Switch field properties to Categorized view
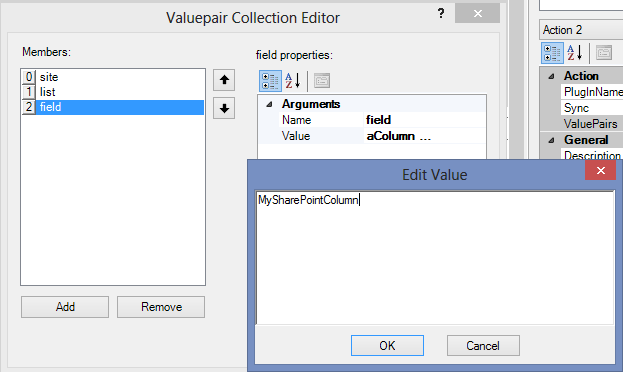This screenshot has height=372, width=623. pyautogui.click(x=271, y=81)
